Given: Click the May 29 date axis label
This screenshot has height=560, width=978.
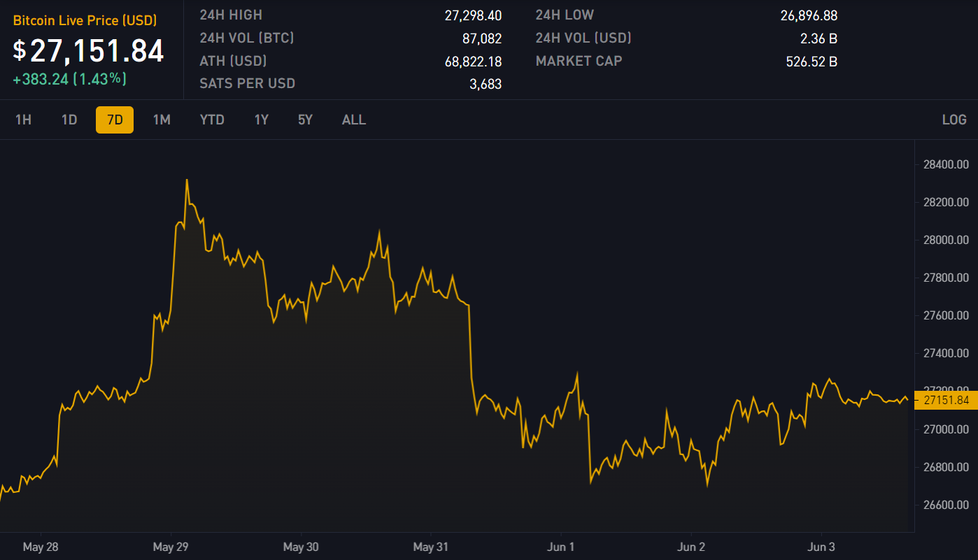Looking at the screenshot, I should (x=171, y=547).
